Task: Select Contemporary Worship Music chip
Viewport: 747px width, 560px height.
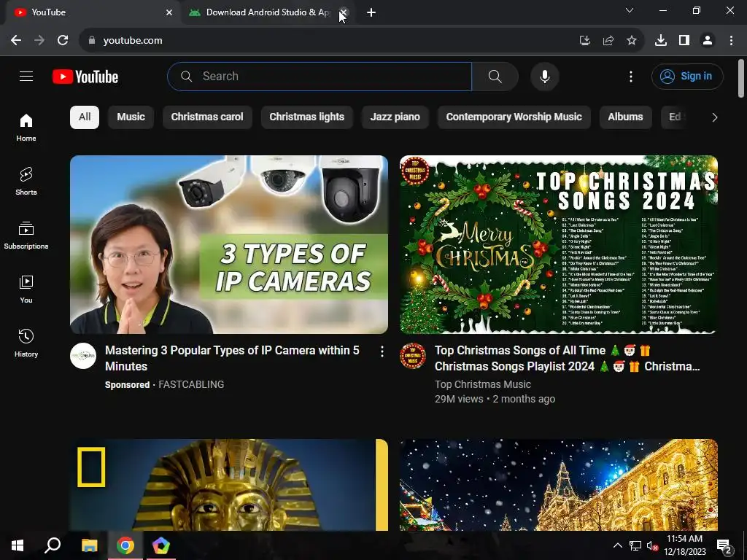Action: (x=514, y=117)
